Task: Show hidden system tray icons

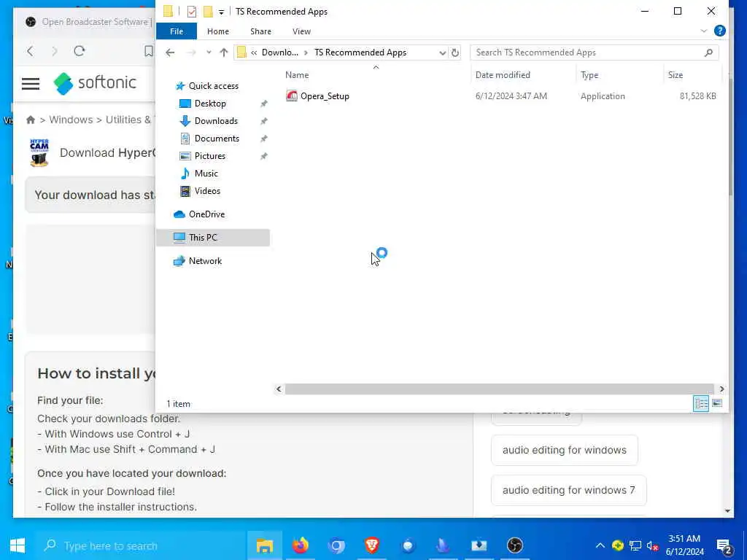Action: click(x=600, y=545)
